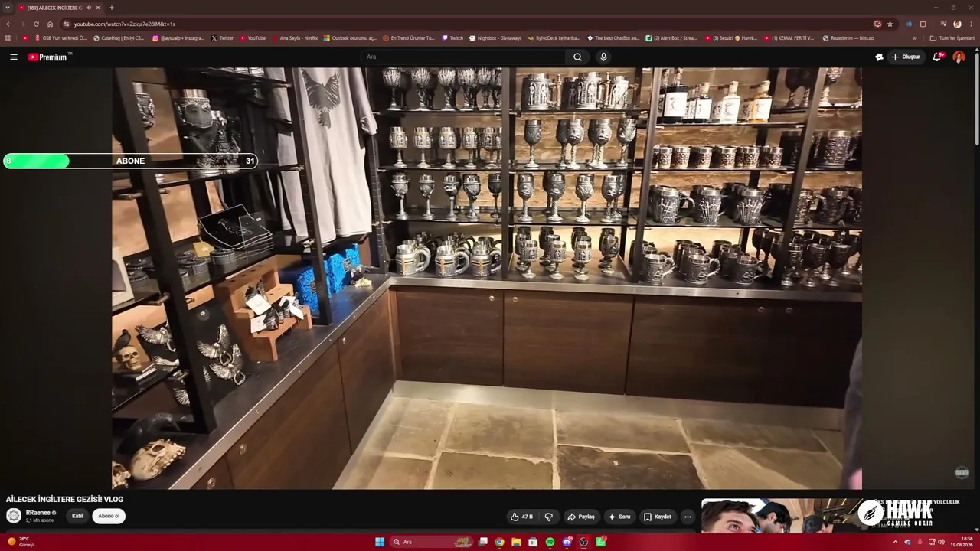Open the CaseHug bookmark

point(119,37)
